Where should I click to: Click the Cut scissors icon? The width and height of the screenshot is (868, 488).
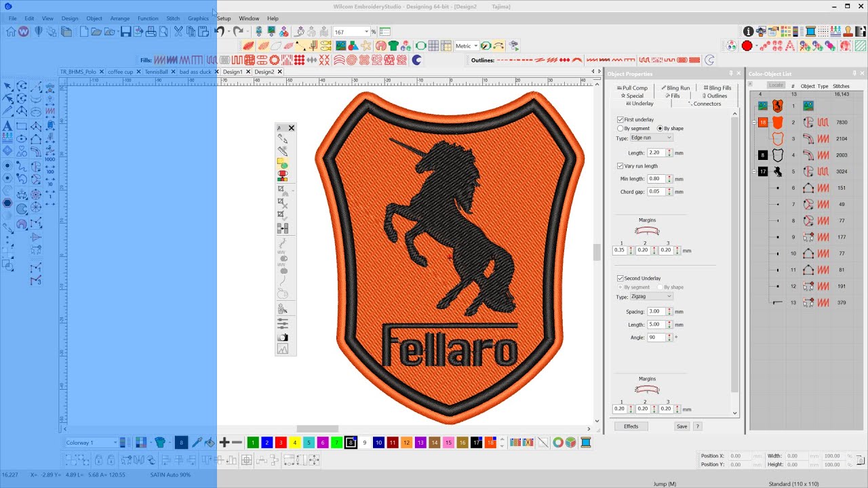[178, 31]
